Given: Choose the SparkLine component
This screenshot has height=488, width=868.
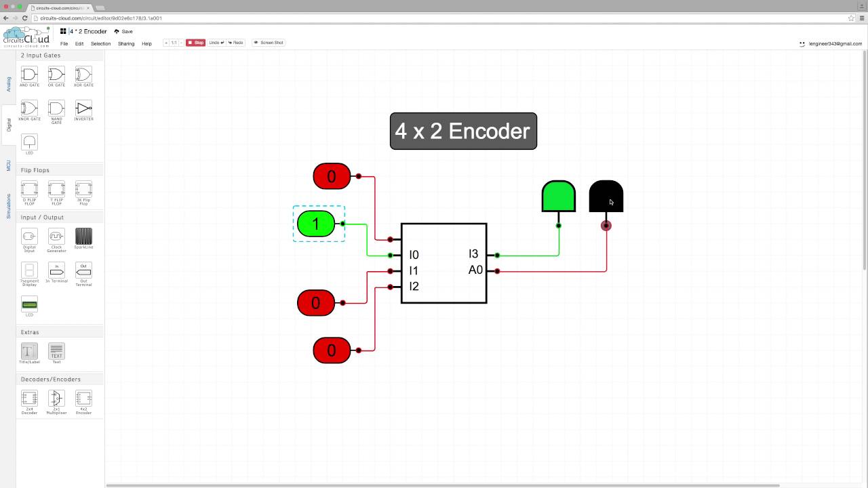Looking at the screenshot, I should [x=83, y=238].
